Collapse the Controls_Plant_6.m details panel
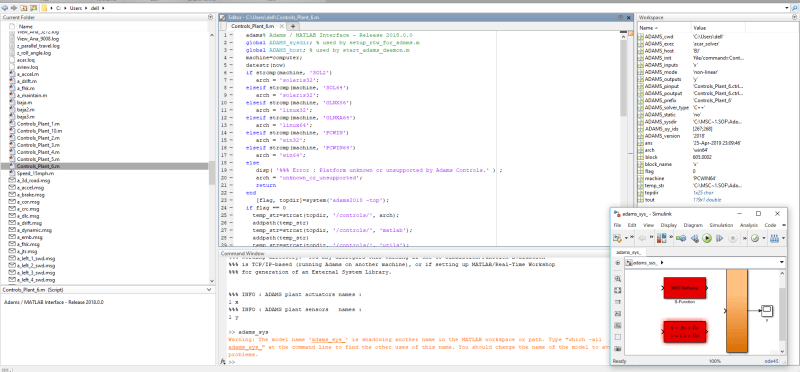This screenshot has height=372, width=800. 210,289
